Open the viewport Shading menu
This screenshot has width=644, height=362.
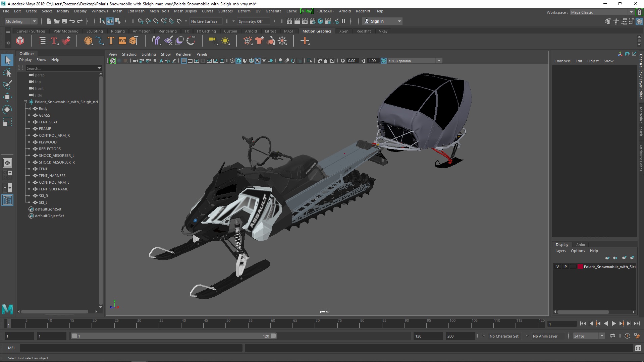coord(129,54)
